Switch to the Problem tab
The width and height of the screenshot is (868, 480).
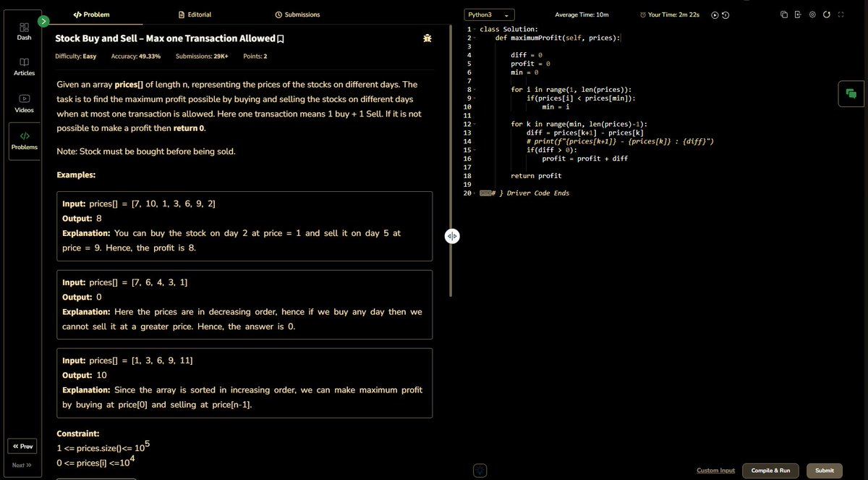[91, 14]
